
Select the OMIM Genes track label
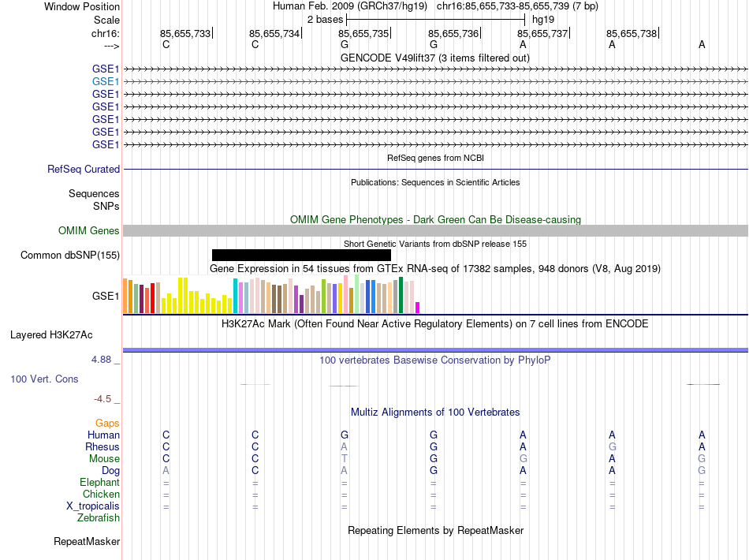click(x=89, y=231)
